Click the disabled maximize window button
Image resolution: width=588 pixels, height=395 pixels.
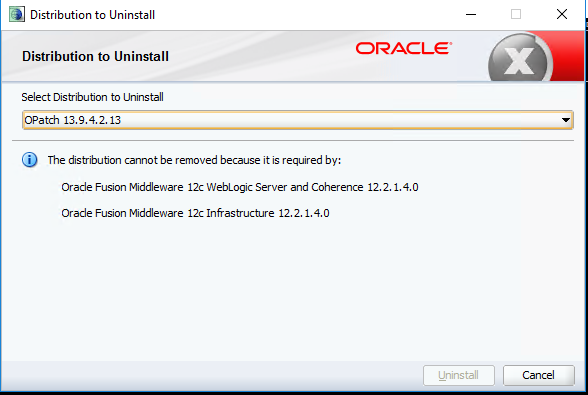coord(516,15)
